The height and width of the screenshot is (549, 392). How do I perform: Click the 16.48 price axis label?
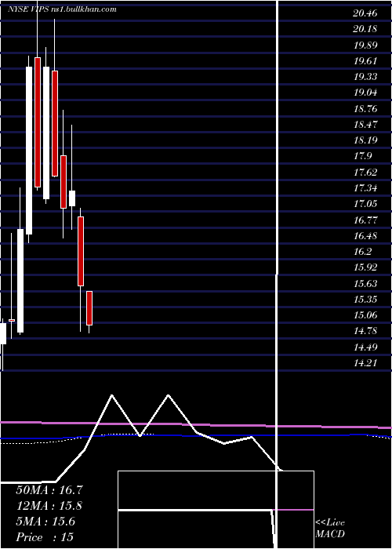[365, 236]
